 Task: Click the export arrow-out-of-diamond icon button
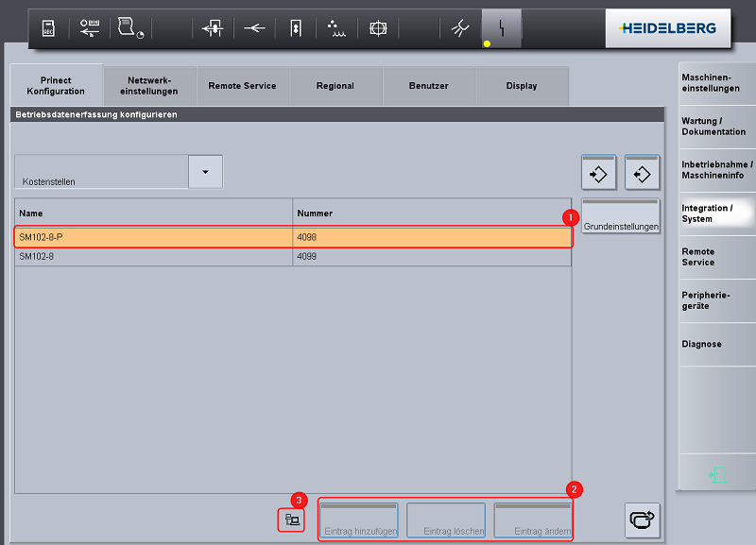(x=642, y=174)
